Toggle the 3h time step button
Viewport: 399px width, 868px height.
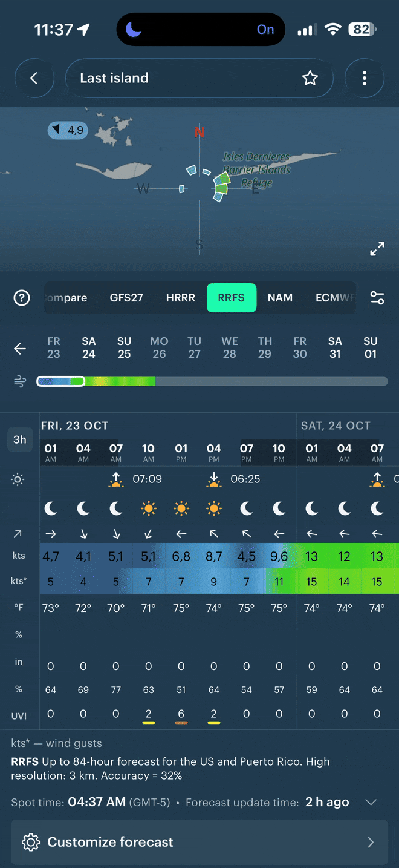click(x=20, y=439)
